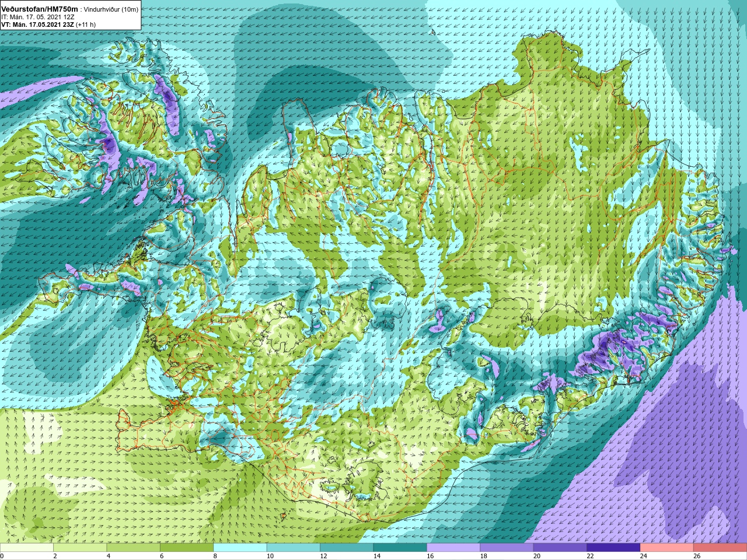Click the legend value '6'
The width and height of the screenshot is (747, 560).
click(x=162, y=556)
